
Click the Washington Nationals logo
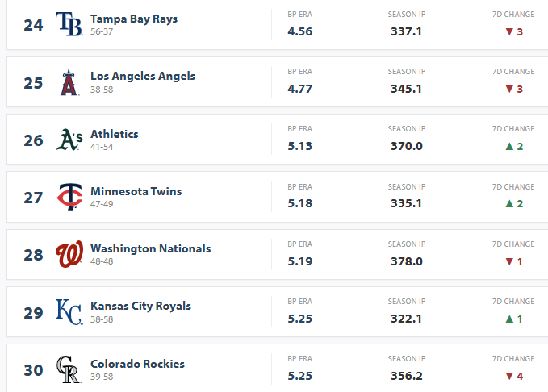(x=69, y=254)
